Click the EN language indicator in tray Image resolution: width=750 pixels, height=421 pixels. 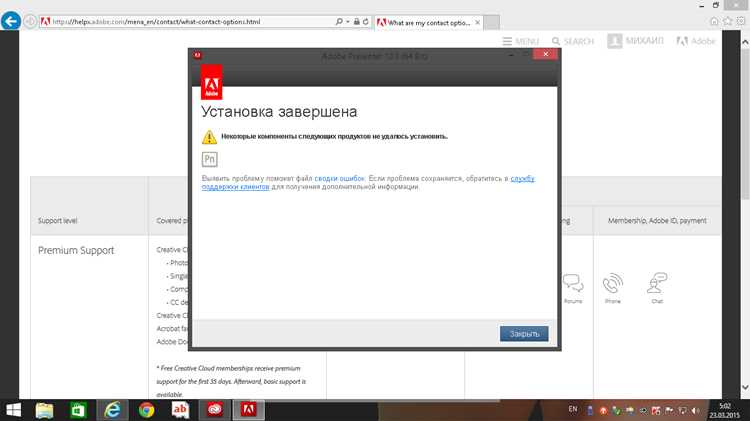coord(573,410)
